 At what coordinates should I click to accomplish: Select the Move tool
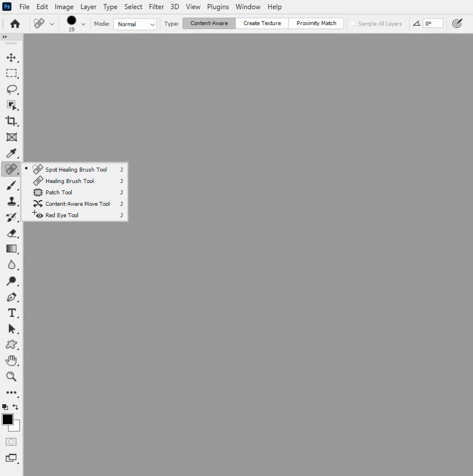(x=11, y=58)
